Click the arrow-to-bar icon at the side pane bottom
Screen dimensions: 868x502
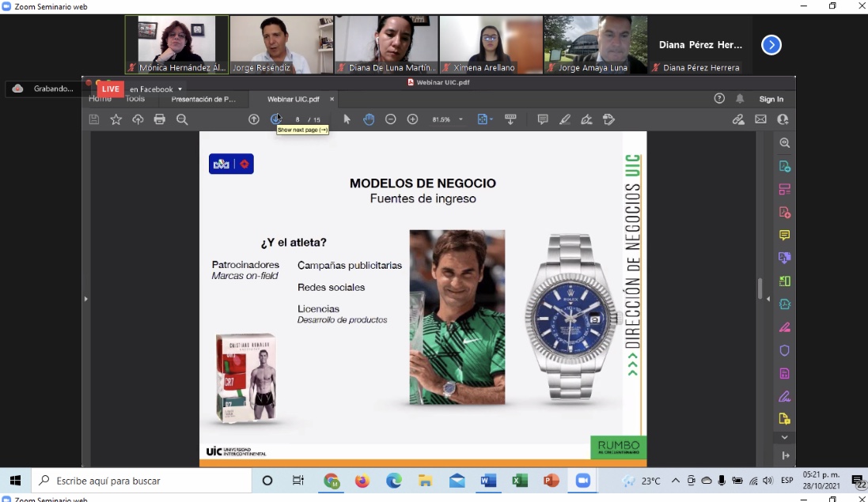(786, 455)
